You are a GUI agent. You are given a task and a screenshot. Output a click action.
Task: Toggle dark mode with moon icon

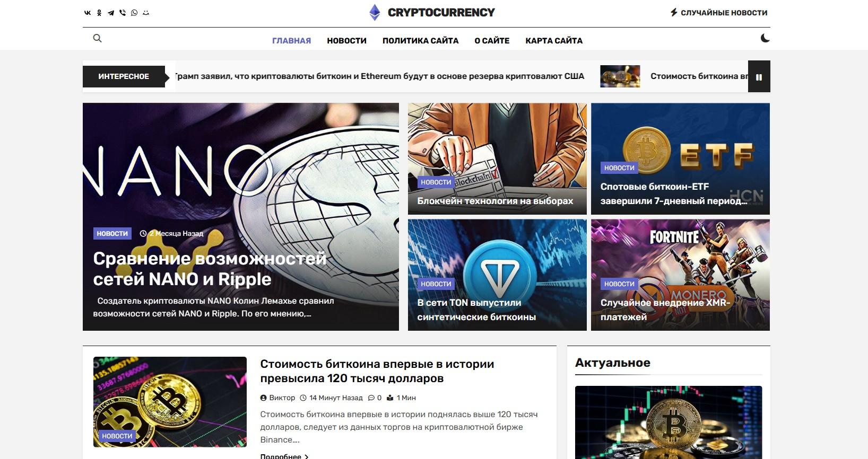pyautogui.click(x=765, y=38)
